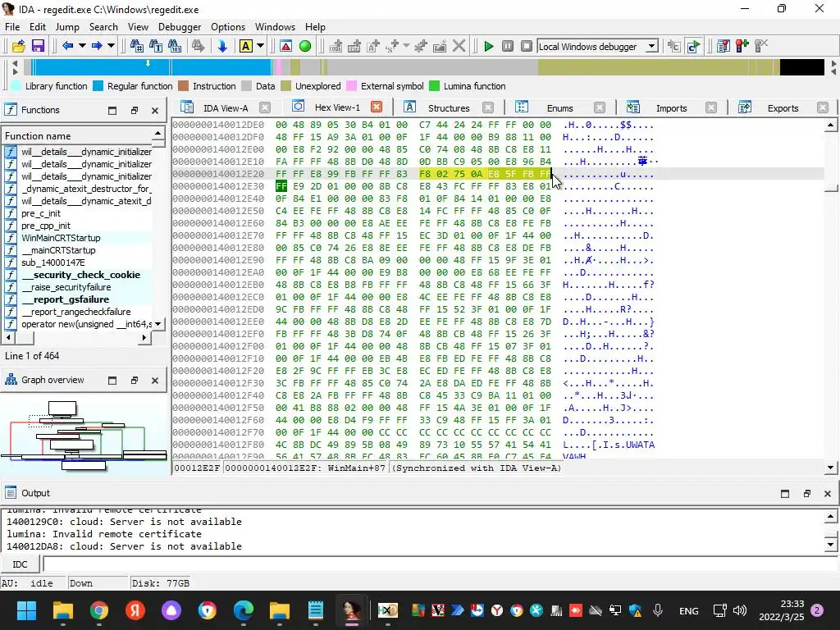Maximize the Graph overview panel
840x630 pixels.
pyautogui.click(x=112, y=381)
